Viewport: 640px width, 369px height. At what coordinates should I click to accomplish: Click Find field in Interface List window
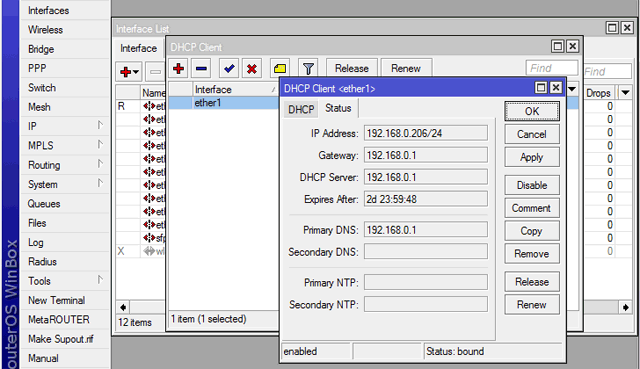(607, 71)
